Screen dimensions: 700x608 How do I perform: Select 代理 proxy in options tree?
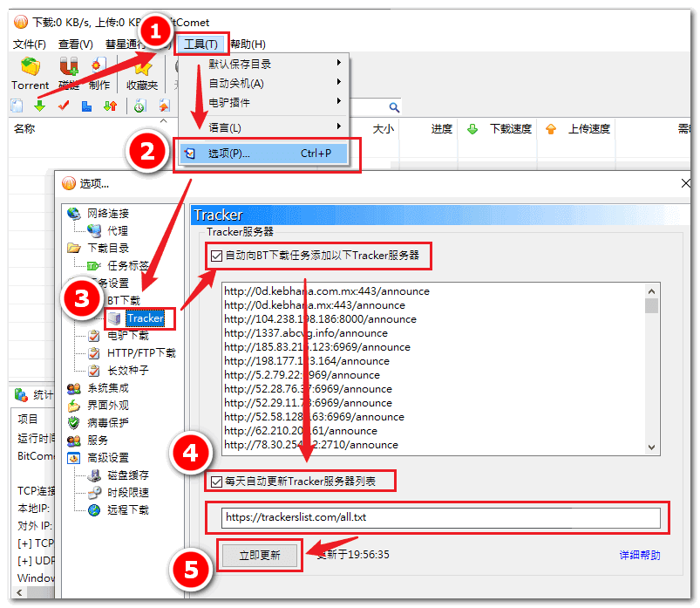click(x=118, y=231)
